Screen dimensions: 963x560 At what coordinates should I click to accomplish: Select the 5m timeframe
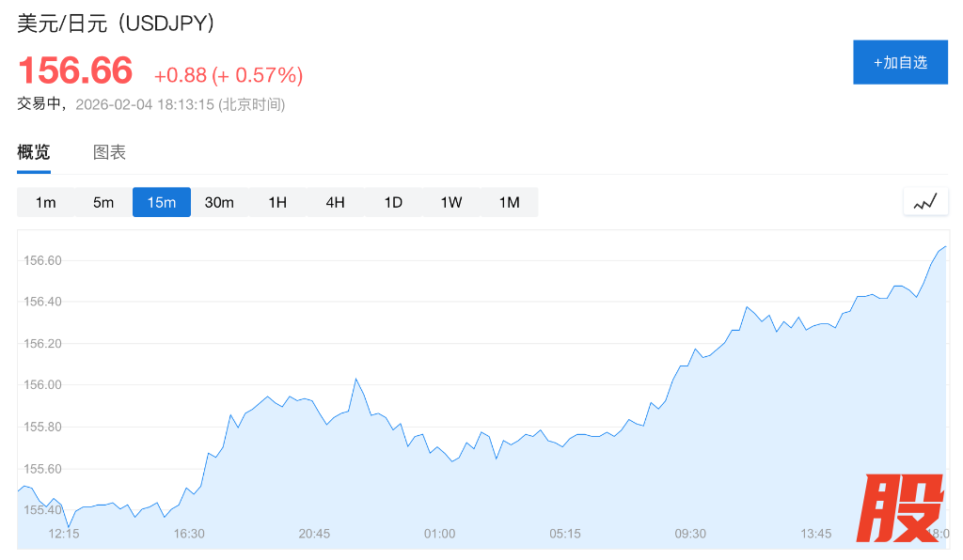(x=103, y=202)
